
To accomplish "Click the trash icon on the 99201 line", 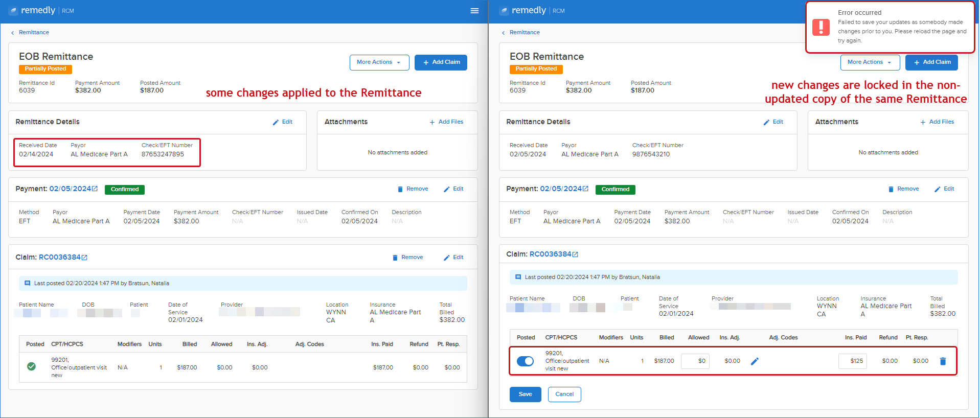I will pyautogui.click(x=943, y=361).
